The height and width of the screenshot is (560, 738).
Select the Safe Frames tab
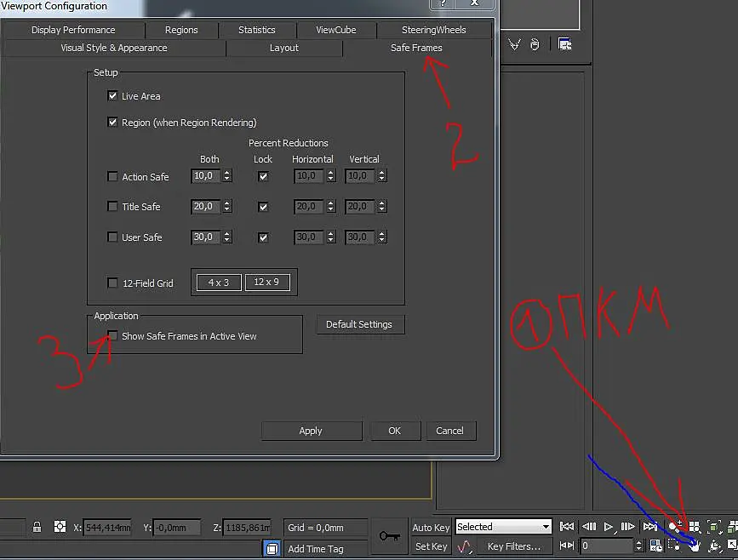point(416,48)
